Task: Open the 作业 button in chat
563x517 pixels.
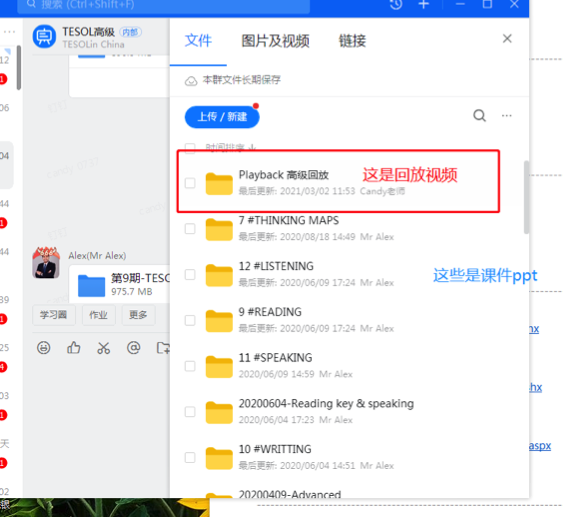Action: 98,315
